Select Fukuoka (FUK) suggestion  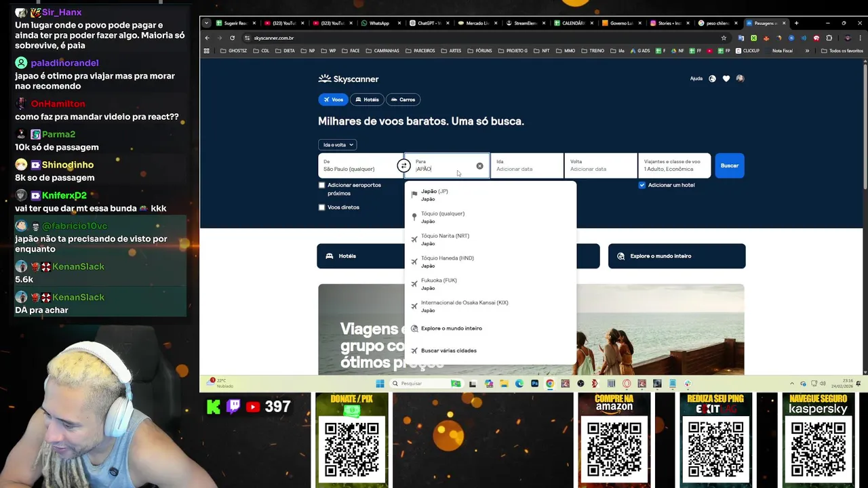pos(490,284)
